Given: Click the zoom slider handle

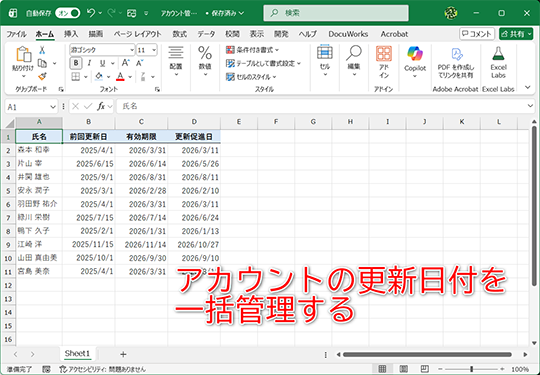Looking at the screenshot, I should tap(471, 369).
